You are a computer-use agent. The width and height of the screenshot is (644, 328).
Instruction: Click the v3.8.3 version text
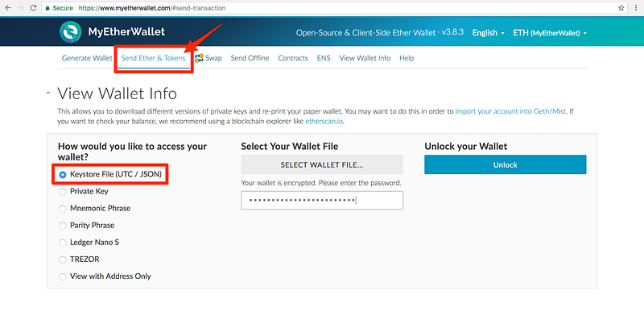452,32
